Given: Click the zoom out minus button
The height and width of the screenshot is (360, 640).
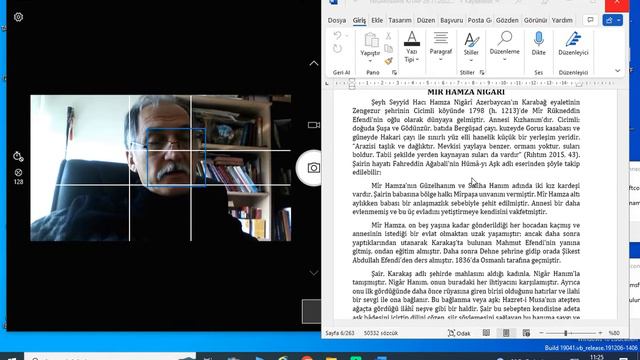Looking at the screenshot, I should (541, 333).
